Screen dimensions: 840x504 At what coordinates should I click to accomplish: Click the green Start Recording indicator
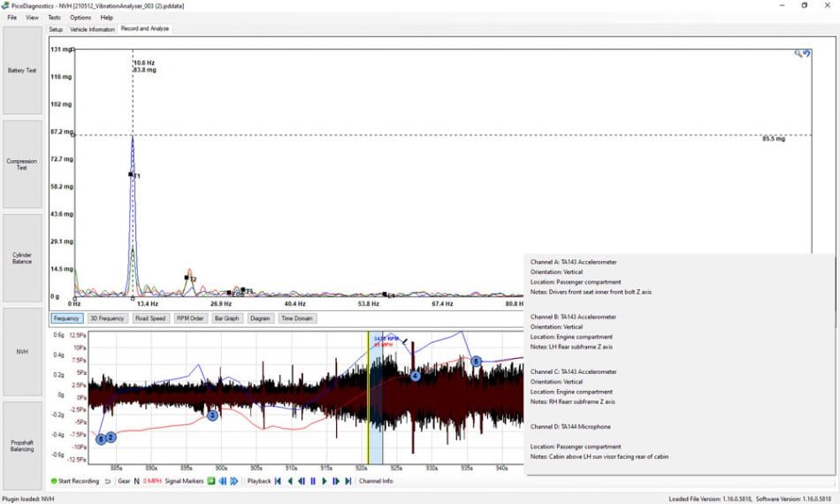coord(54,481)
